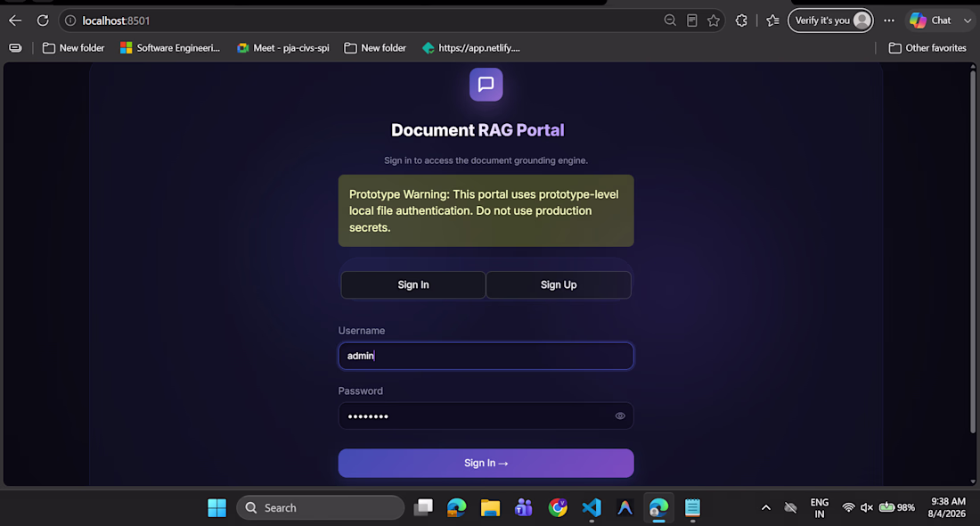Open the browser Settings and more menu
980x526 pixels.
(889, 21)
